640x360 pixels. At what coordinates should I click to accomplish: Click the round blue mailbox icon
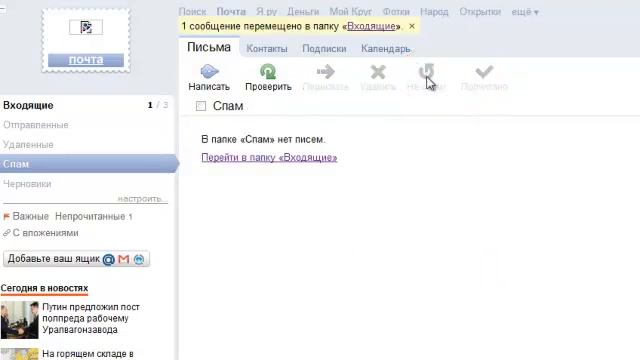tap(139, 259)
